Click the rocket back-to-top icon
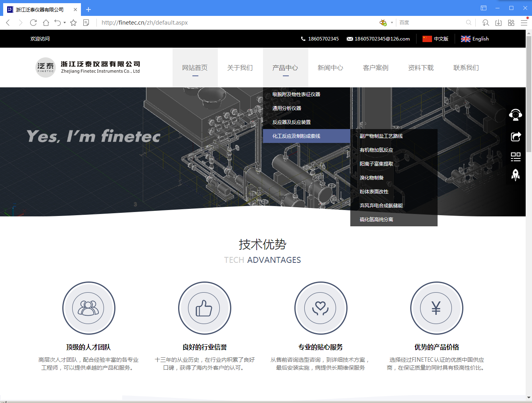Image resolution: width=532 pixels, height=403 pixels. click(x=515, y=175)
